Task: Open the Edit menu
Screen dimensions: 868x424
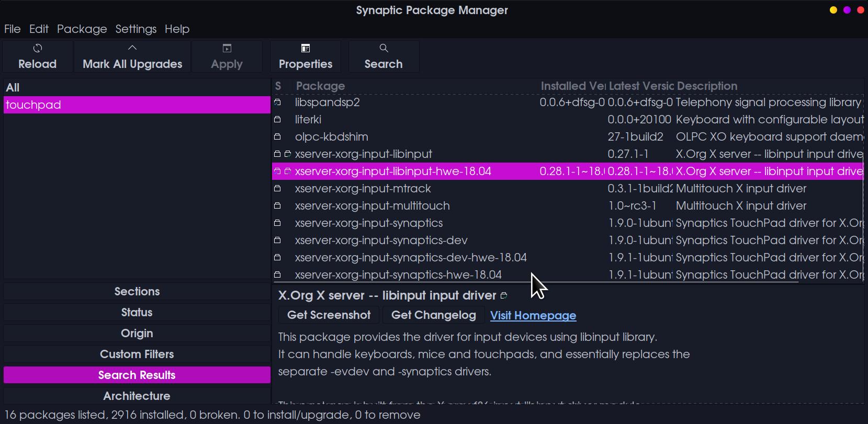Action: click(x=39, y=29)
